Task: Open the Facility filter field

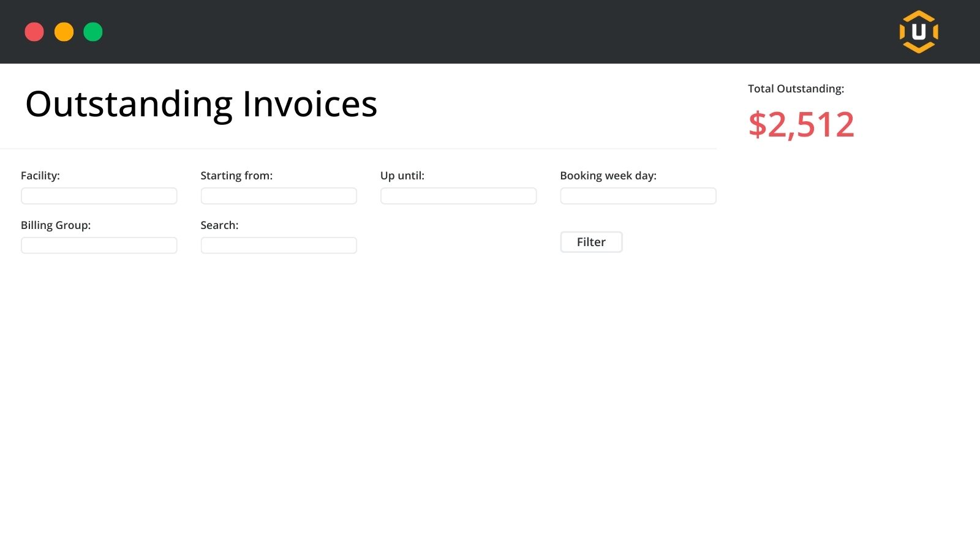Action: click(x=99, y=196)
